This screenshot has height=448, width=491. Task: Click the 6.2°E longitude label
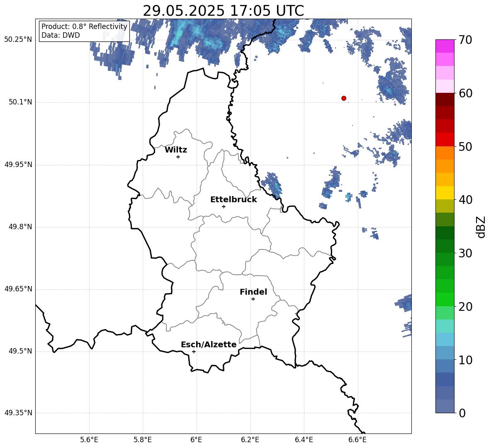click(x=250, y=440)
